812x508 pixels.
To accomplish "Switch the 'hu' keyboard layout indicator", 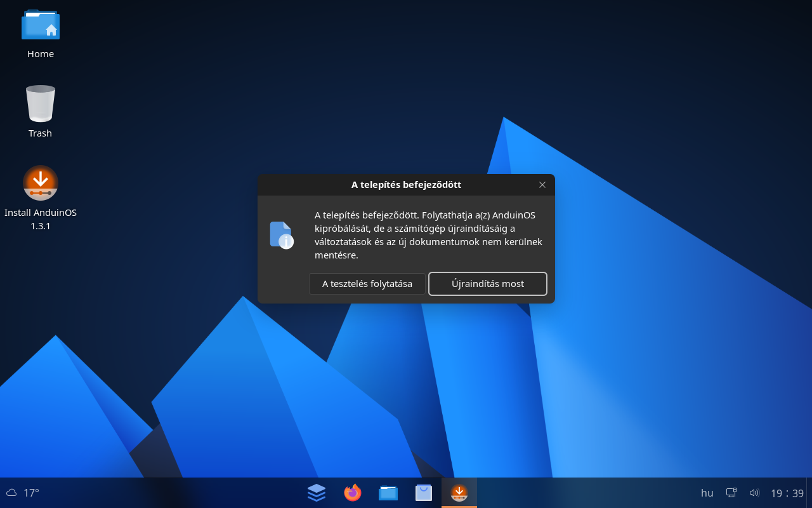I will coord(707,493).
